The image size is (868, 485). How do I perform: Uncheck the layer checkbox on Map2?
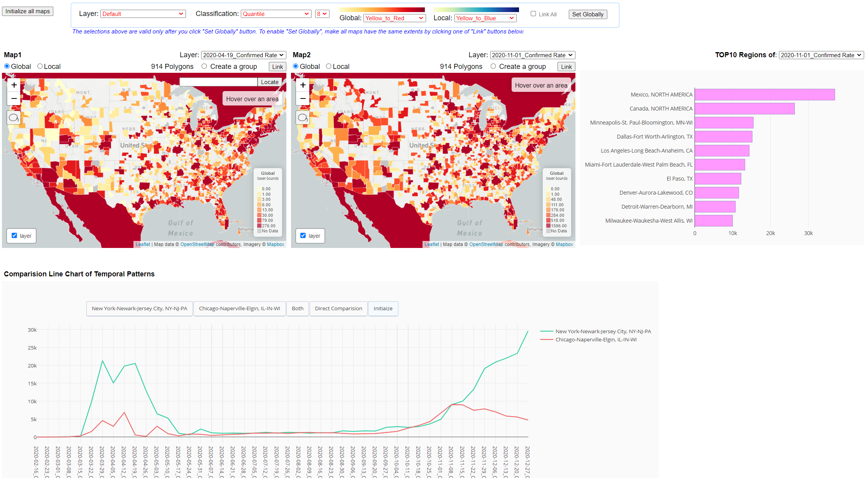tap(303, 235)
